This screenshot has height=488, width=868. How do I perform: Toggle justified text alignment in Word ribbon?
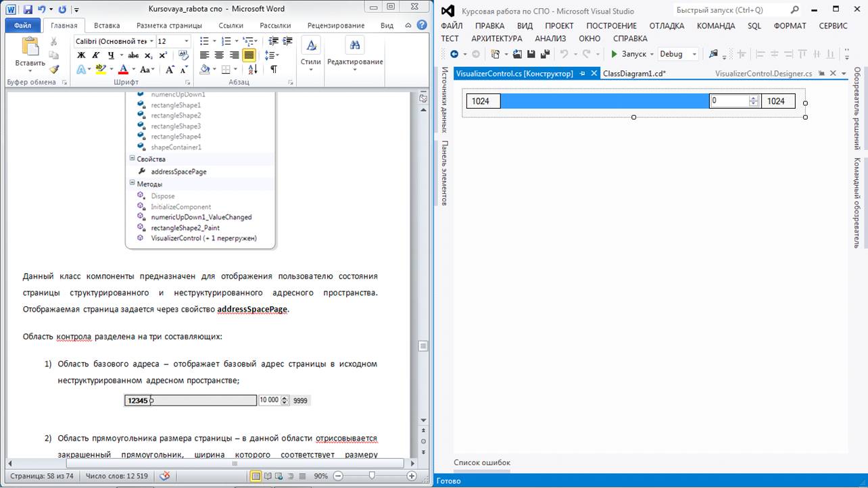249,55
